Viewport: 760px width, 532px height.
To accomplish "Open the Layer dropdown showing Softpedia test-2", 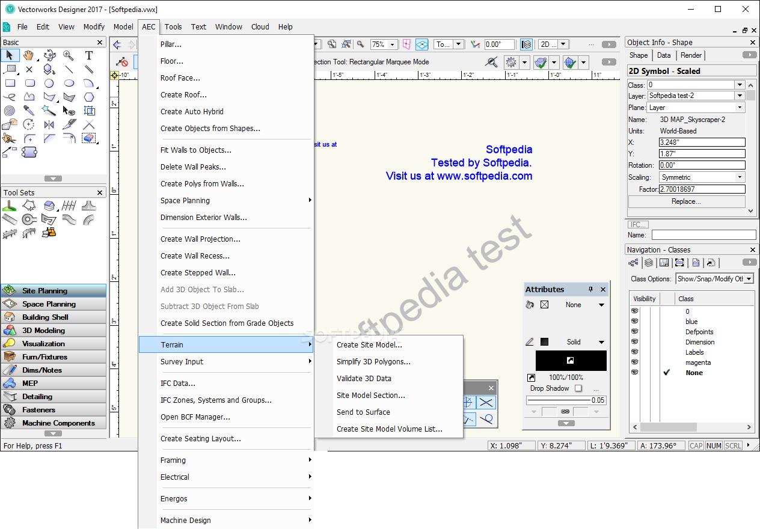I will [x=740, y=96].
